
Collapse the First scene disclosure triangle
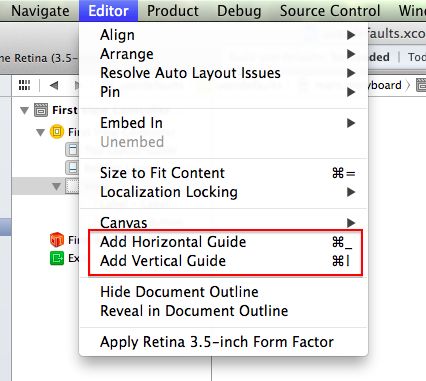pyautogui.click(x=24, y=110)
